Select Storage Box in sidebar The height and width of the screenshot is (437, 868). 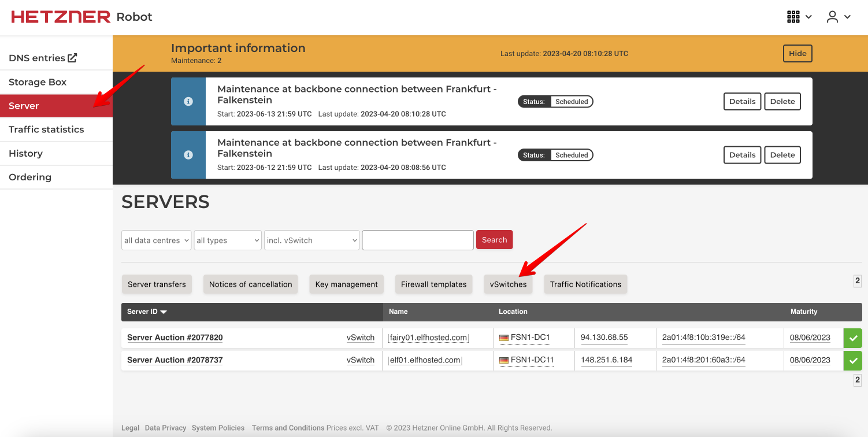(x=38, y=82)
